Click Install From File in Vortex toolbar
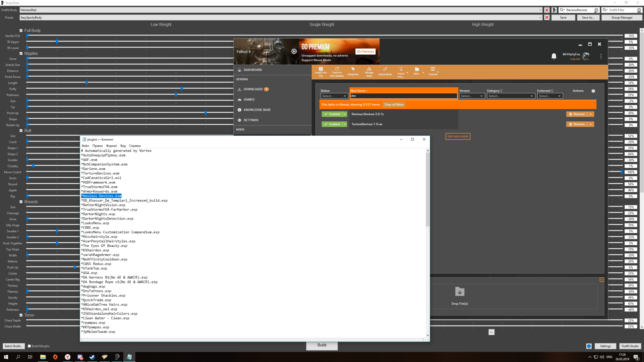 tap(321, 72)
